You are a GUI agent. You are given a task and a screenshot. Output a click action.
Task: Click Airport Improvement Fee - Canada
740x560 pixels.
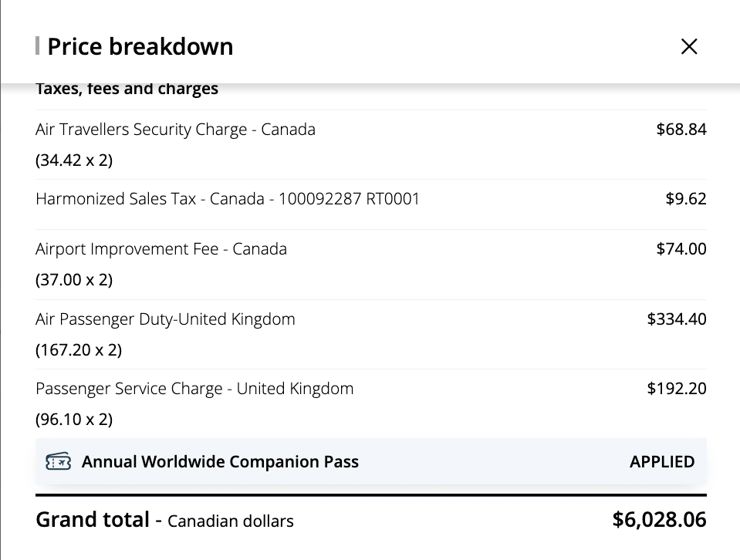[161, 249]
